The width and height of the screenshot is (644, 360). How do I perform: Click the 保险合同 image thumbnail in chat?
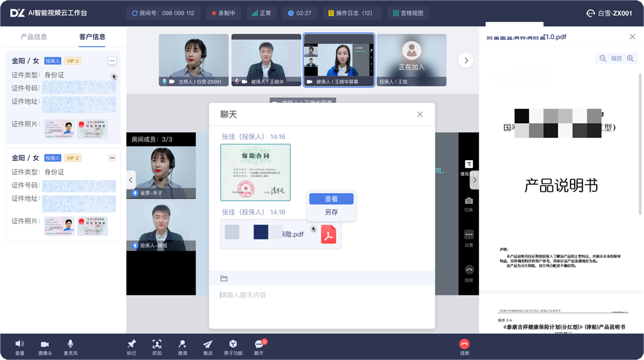point(255,172)
